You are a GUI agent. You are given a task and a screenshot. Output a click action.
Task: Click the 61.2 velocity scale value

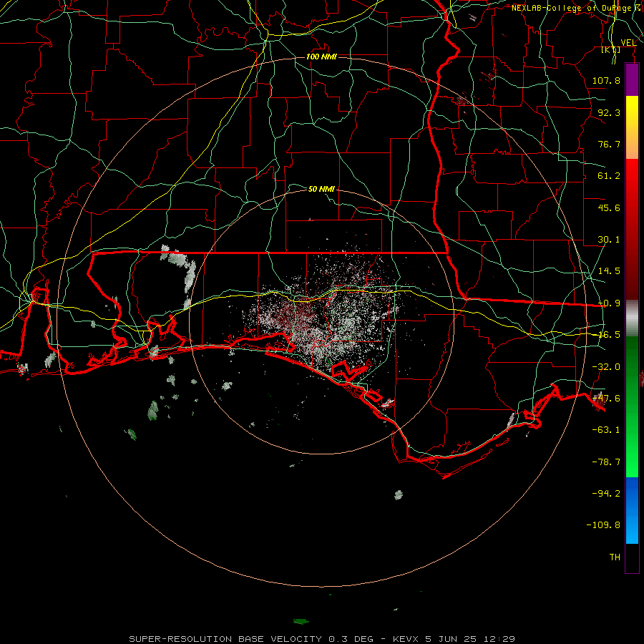[609, 176]
